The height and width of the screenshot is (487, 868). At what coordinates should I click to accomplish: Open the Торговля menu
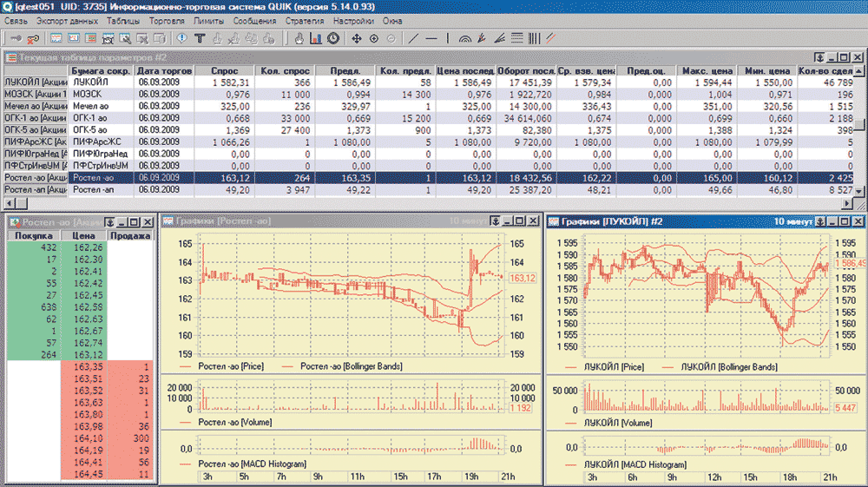pos(167,21)
